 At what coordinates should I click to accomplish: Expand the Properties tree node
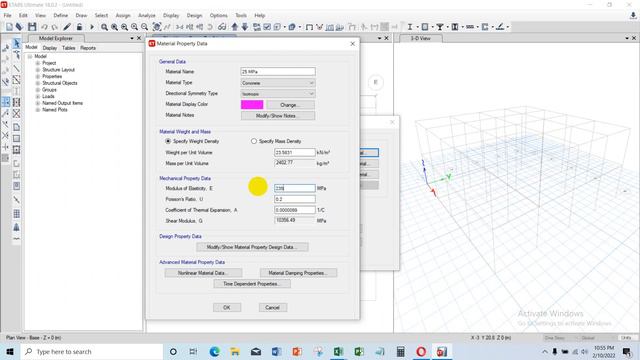pos(38,76)
